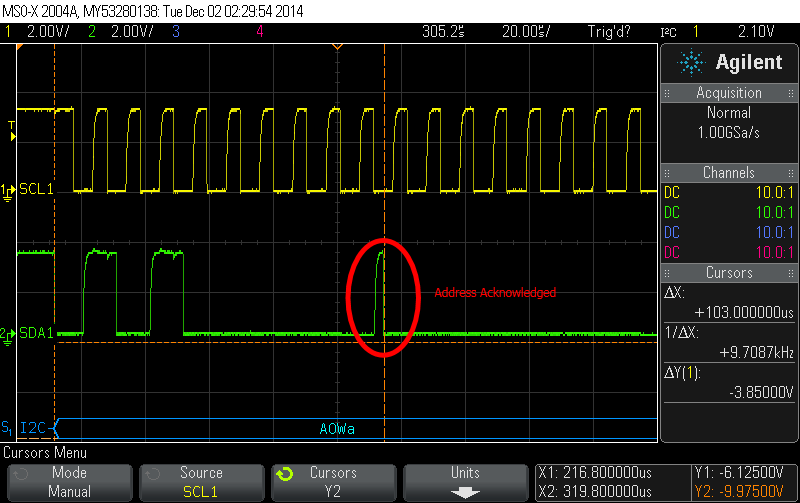
Task: Open the Channels panel header
Action: point(729,172)
